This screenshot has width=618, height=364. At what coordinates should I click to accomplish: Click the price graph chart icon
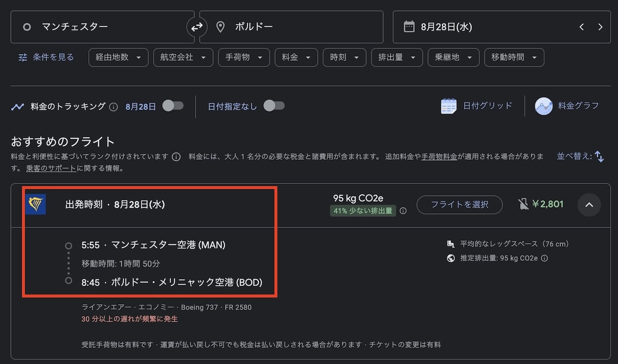click(x=544, y=106)
